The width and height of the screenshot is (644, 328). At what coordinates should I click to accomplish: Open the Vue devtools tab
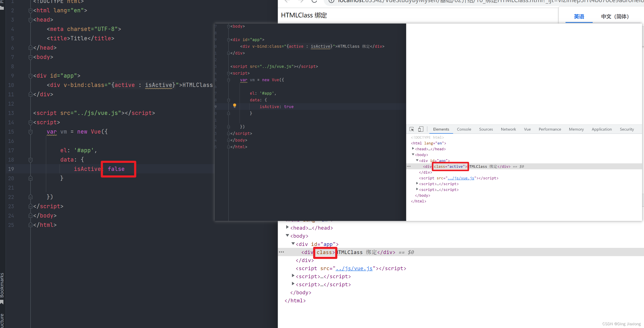pyautogui.click(x=527, y=129)
